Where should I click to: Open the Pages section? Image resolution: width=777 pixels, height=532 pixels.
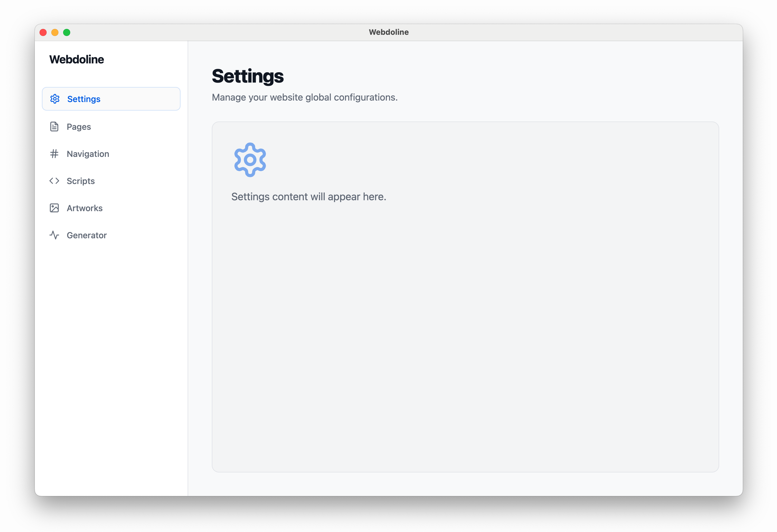point(78,127)
